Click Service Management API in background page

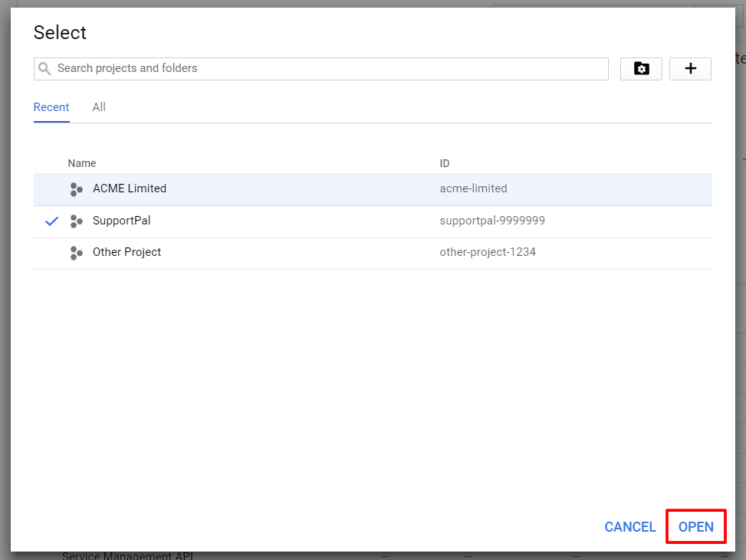point(127,555)
